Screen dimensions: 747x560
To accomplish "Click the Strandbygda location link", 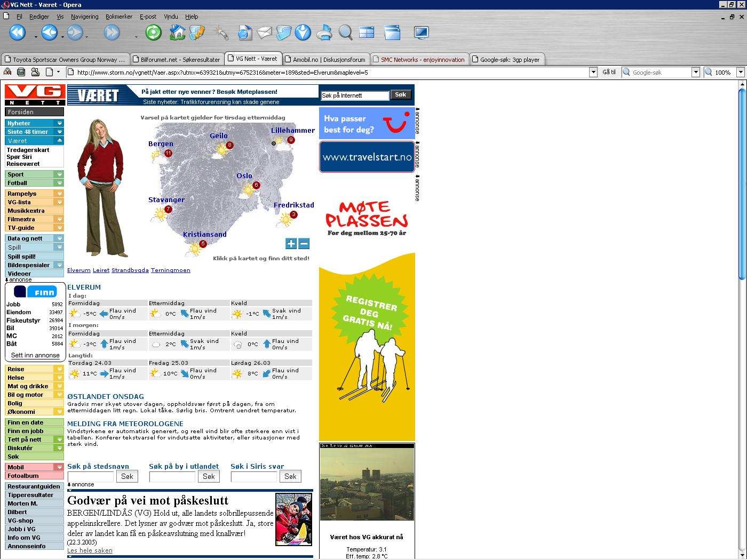I will pos(130,270).
